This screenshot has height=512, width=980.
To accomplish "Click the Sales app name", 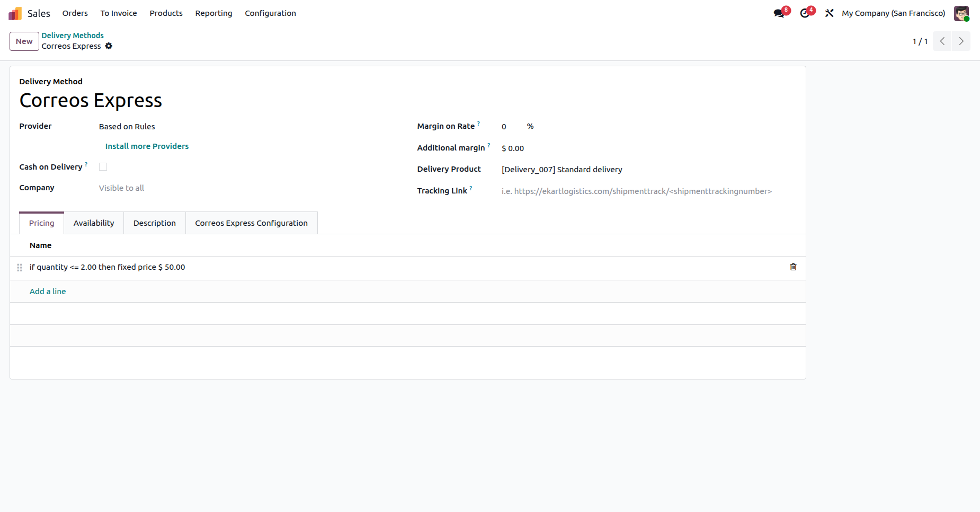I will point(39,13).
